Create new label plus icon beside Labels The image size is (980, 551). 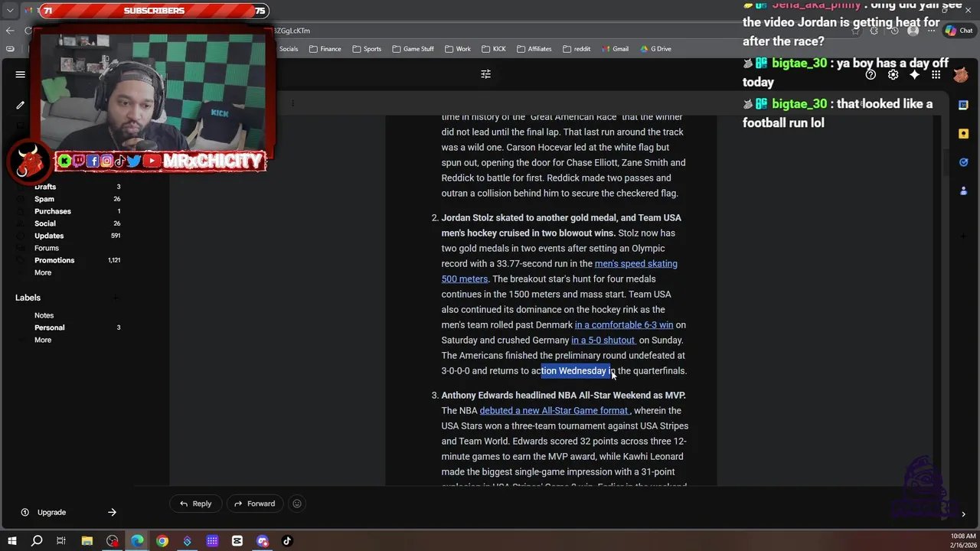point(116,298)
